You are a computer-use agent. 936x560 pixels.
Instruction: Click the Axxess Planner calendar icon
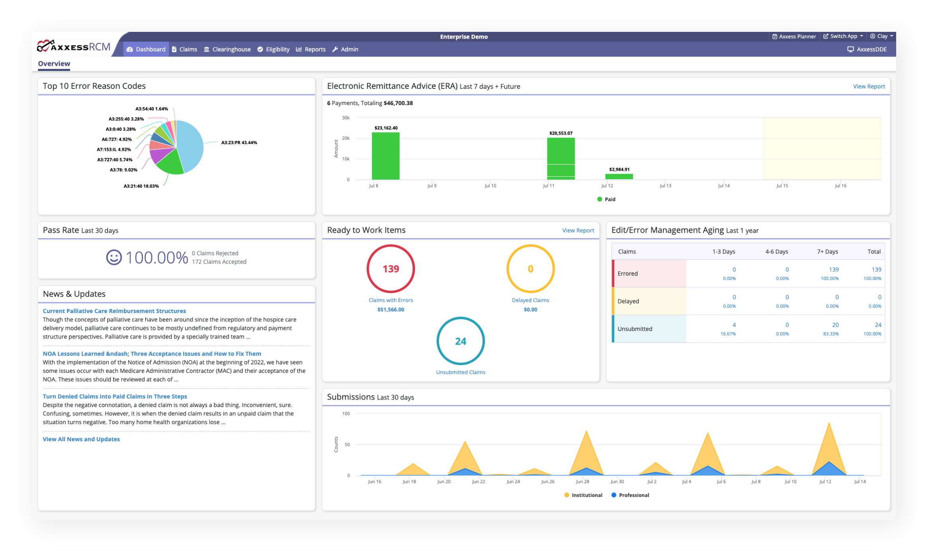(774, 37)
